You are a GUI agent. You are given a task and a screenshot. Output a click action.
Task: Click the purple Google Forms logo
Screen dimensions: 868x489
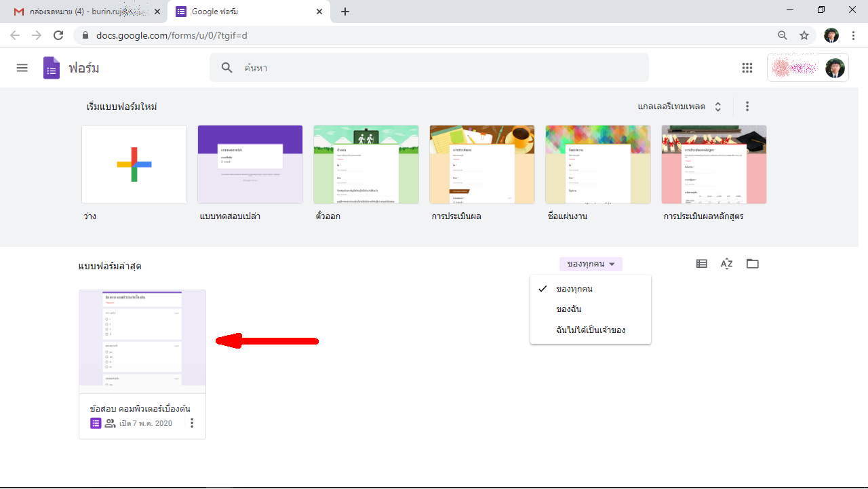[x=52, y=68]
